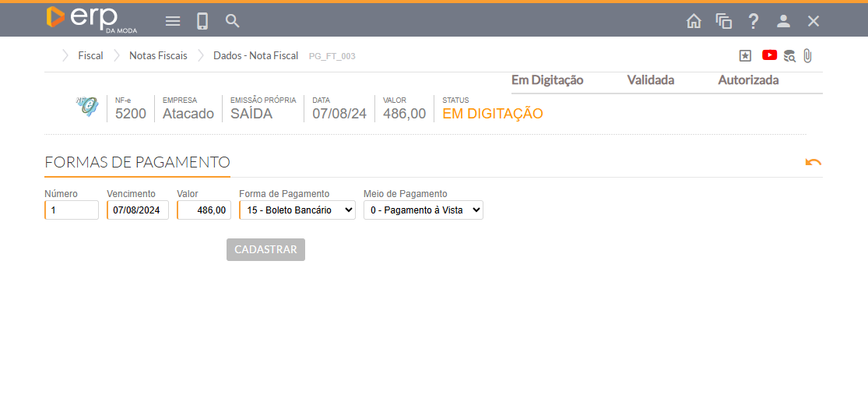Focus the Valor input field
Image resolution: width=868 pixels, height=402 pixels.
point(204,210)
